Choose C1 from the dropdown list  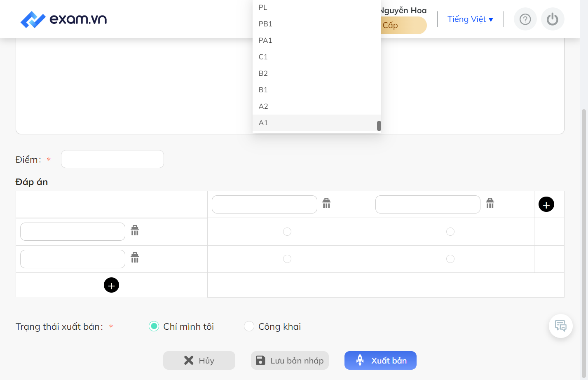point(316,57)
